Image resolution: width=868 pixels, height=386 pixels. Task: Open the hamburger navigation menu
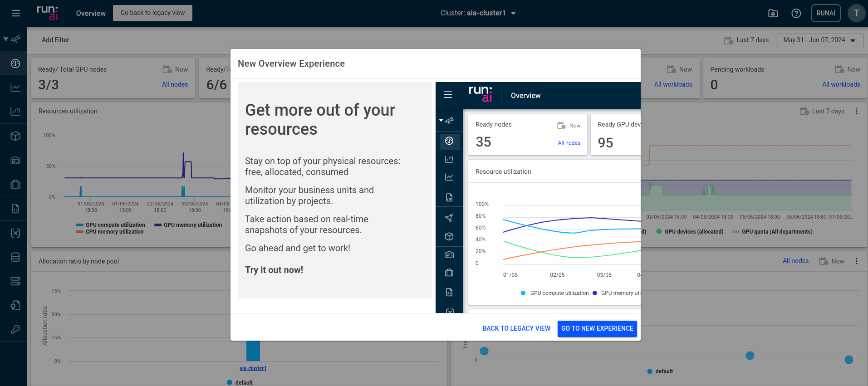16,13
